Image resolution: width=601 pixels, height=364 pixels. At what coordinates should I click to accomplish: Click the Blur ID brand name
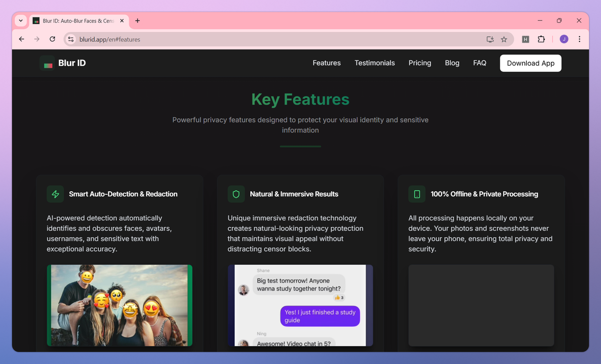72,63
